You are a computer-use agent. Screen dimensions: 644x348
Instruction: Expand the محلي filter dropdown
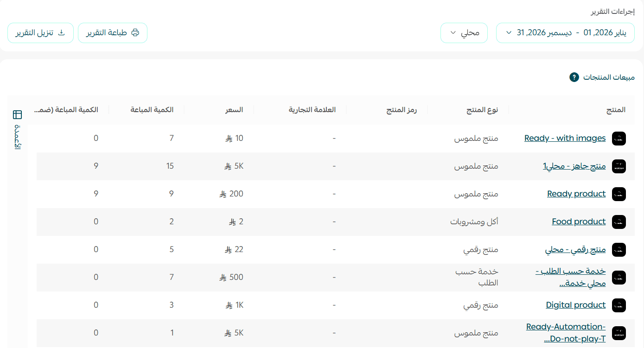[x=464, y=33]
